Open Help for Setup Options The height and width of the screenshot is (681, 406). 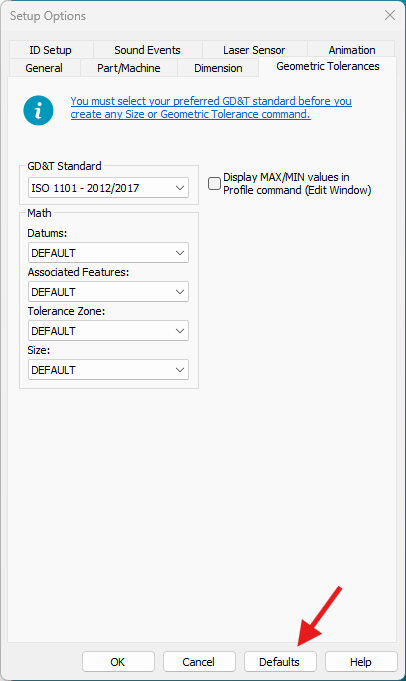pos(361,661)
